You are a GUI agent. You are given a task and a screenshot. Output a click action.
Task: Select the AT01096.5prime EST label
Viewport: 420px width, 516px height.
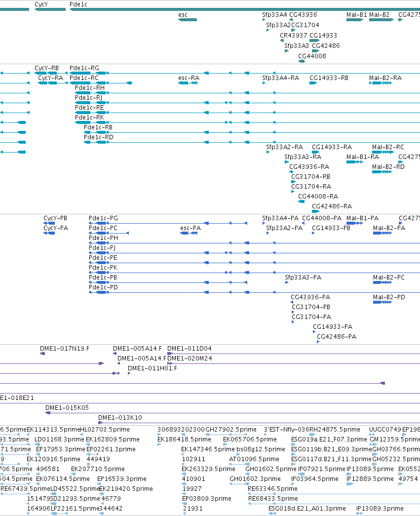tap(254, 459)
